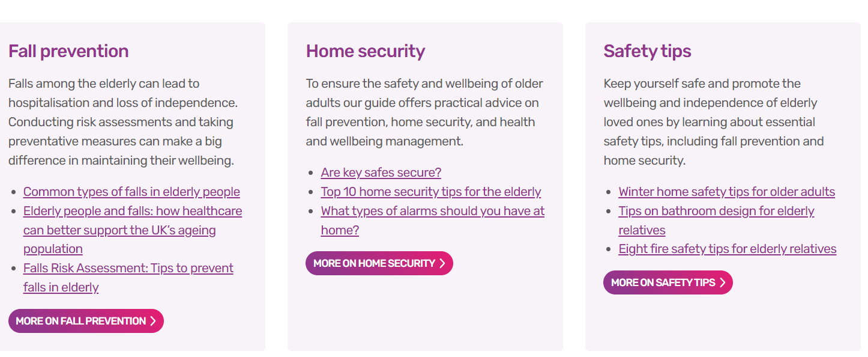
Task: Click the 'Safety tips' heading
Action: (647, 51)
